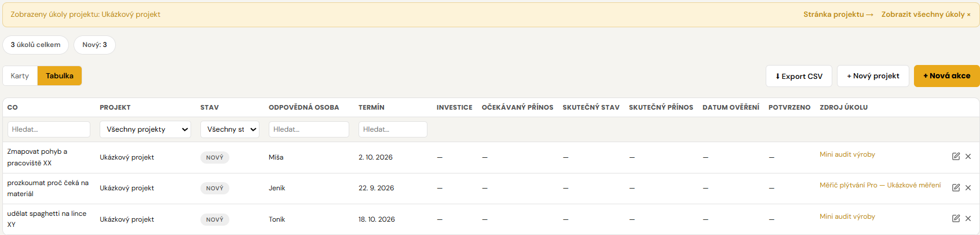This screenshot has height=235, width=980.
Task: Click the date '22. 9. 2026'
Action: [376, 188]
